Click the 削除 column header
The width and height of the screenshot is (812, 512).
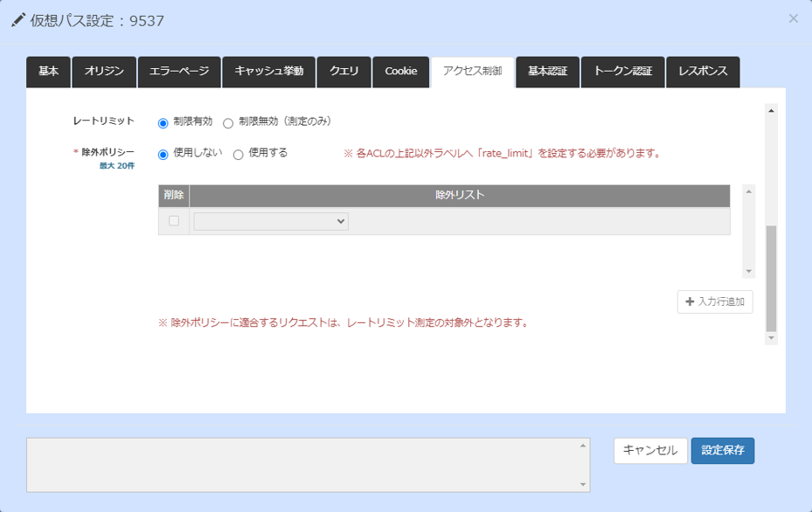coord(174,195)
